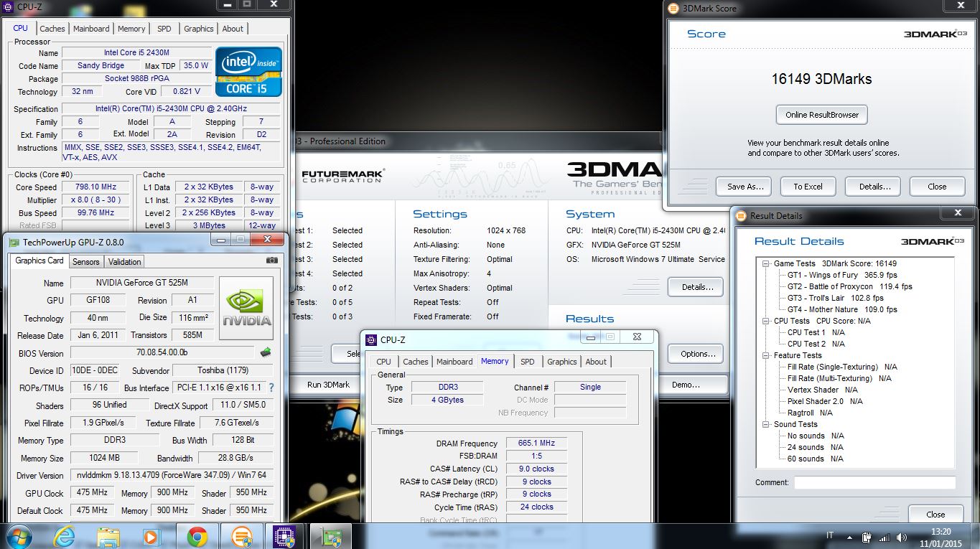Viewport: 980px width, 549px height.
Task: Open About tab in the Memory CPU-Z window
Action: [x=596, y=362]
